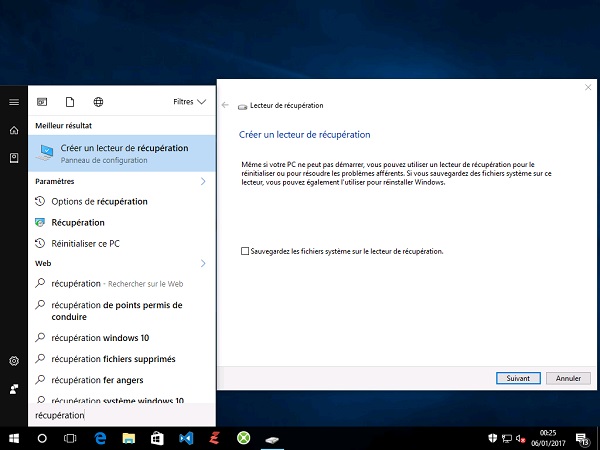
Task: Open Visual Studio Code from taskbar
Action: [x=186, y=438]
